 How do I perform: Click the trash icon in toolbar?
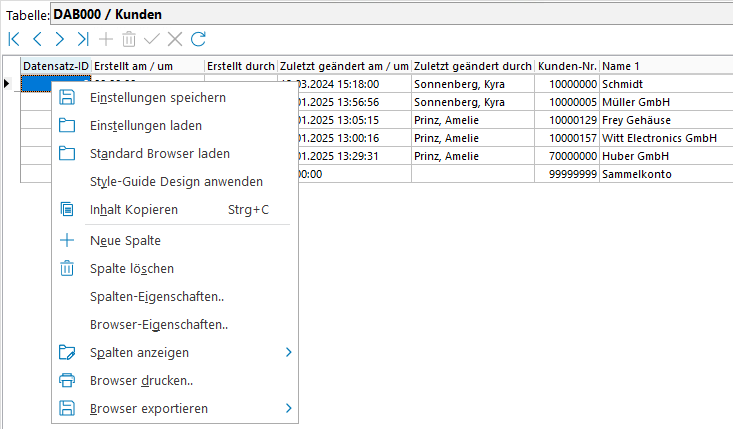tap(129, 39)
